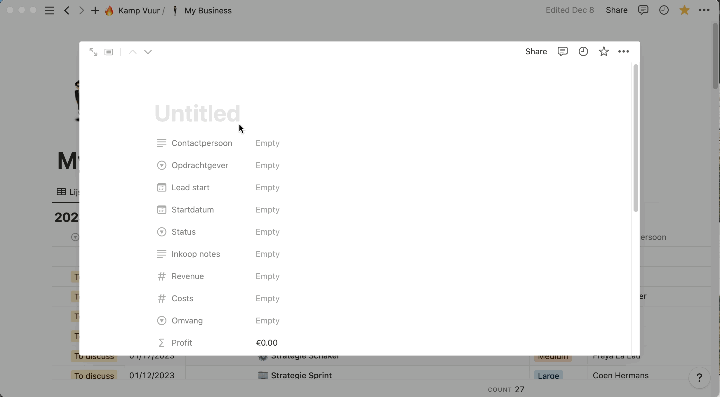Open top bar three-dot menu
720x397 pixels.
point(704,10)
